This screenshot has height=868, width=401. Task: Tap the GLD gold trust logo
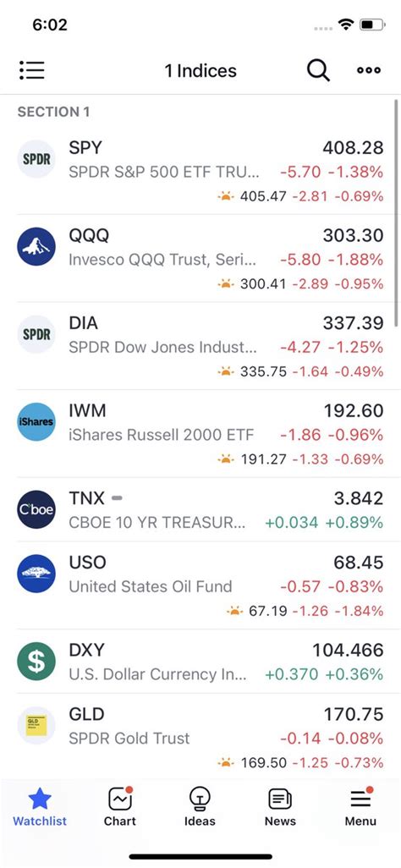(36, 725)
